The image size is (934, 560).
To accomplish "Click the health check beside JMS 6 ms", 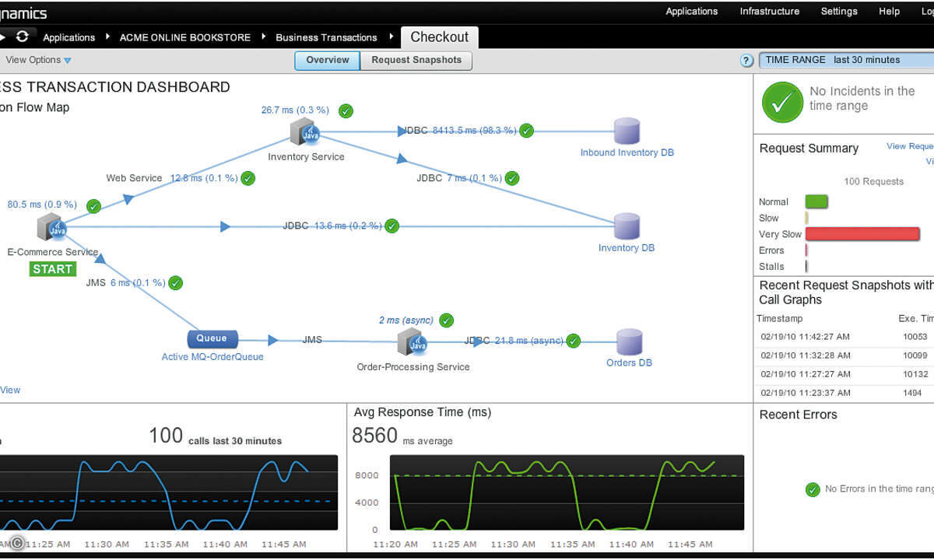I will (x=175, y=283).
